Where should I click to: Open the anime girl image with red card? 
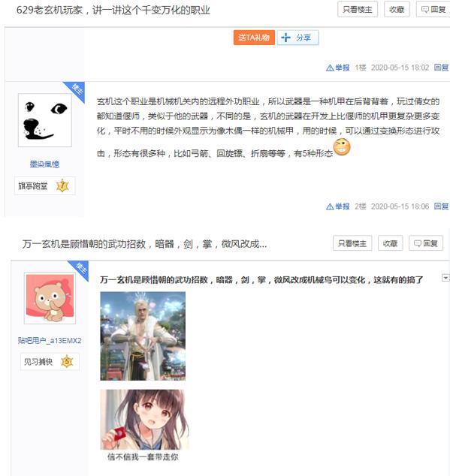(x=143, y=419)
